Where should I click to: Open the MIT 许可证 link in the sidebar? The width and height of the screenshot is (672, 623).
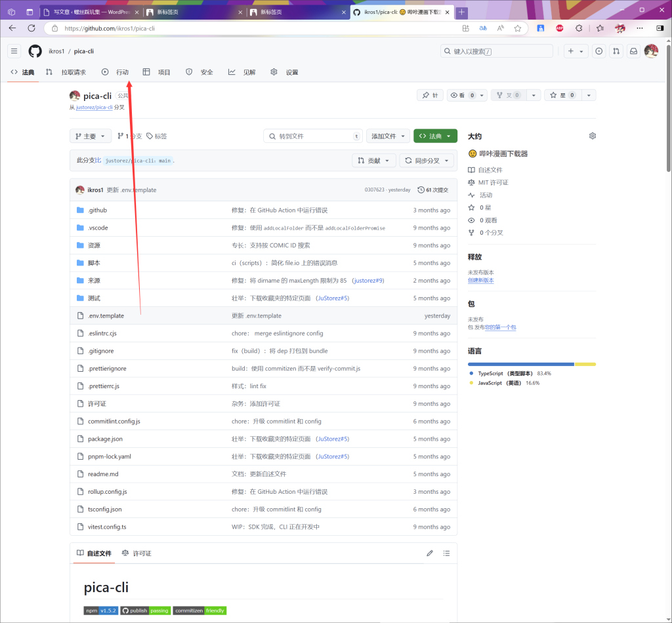pos(493,182)
